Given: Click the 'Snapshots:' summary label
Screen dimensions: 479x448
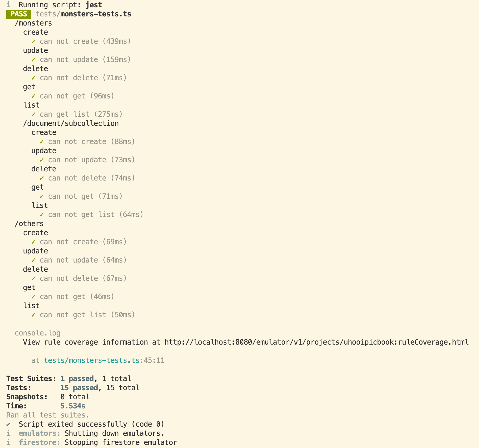Looking at the screenshot, I should coord(27,397).
